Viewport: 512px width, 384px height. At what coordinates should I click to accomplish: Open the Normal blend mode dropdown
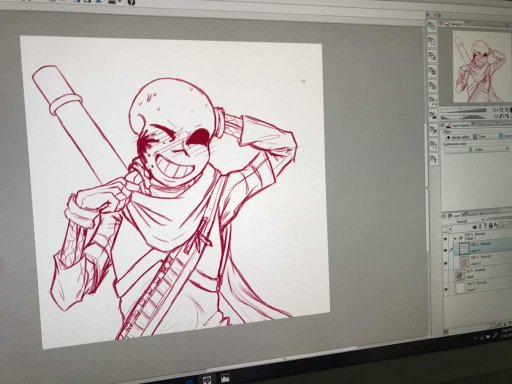pos(464,221)
